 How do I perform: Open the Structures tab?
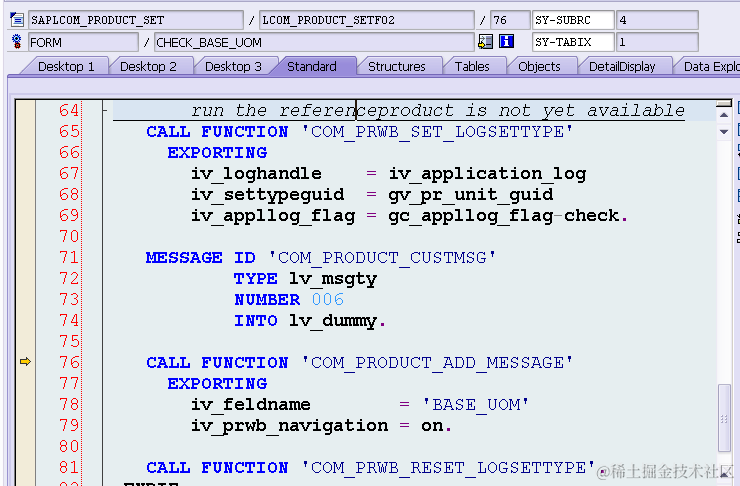point(396,67)
